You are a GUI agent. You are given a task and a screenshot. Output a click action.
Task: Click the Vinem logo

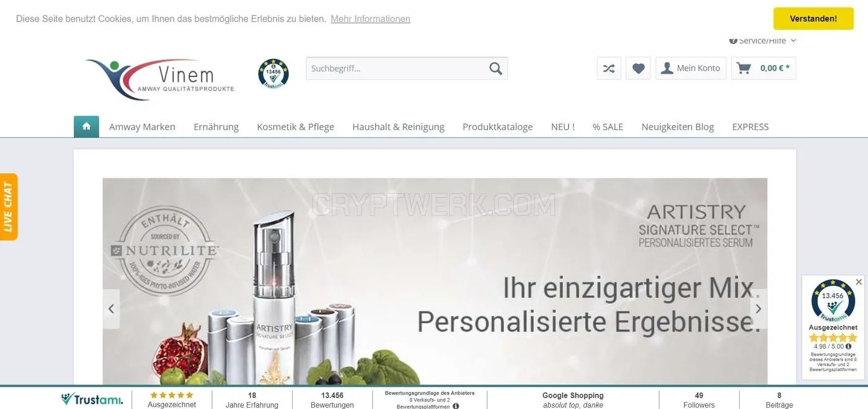click(x=160, y=78)
